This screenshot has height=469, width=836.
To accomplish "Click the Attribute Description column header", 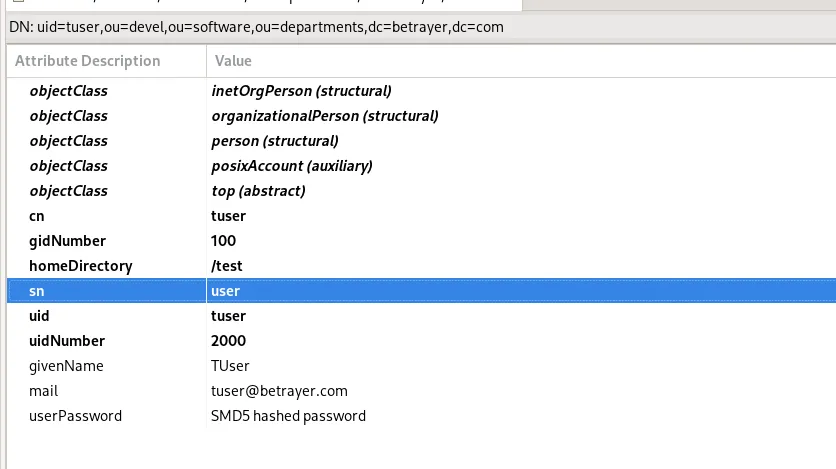I will (x=87, y=61).
